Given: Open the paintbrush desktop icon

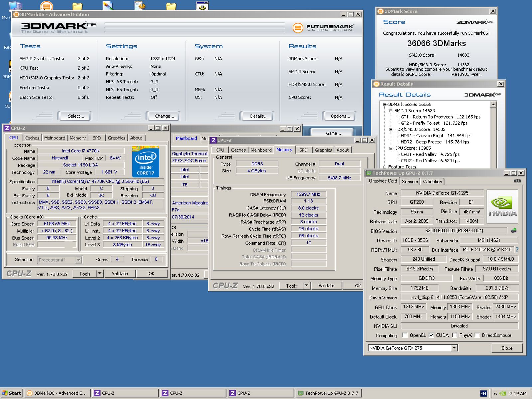Looking at the screenshot, I should (x=108, y=5).
